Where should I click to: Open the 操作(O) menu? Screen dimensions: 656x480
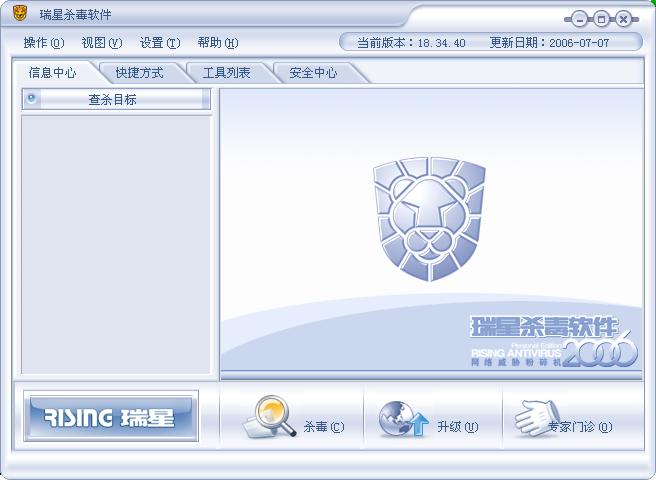coord(44,43)
